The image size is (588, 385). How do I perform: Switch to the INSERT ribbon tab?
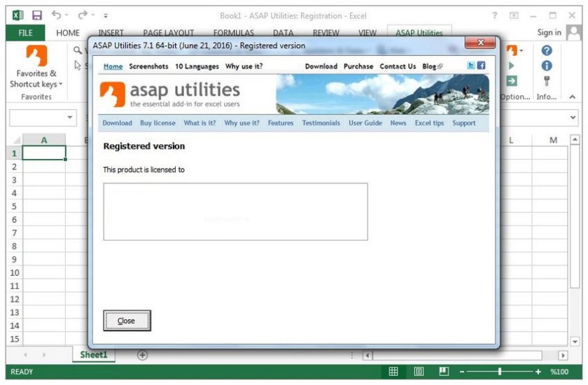(111, 33)
